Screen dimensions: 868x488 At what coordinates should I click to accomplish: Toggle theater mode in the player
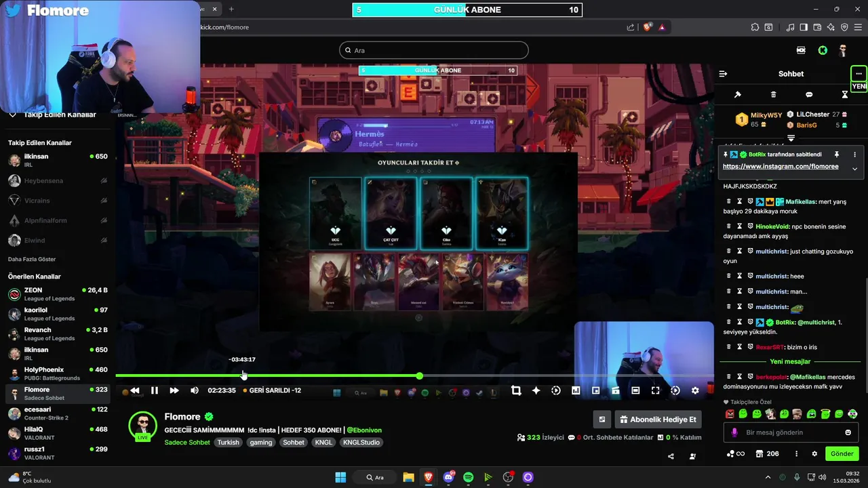click(x=635, y=390)
